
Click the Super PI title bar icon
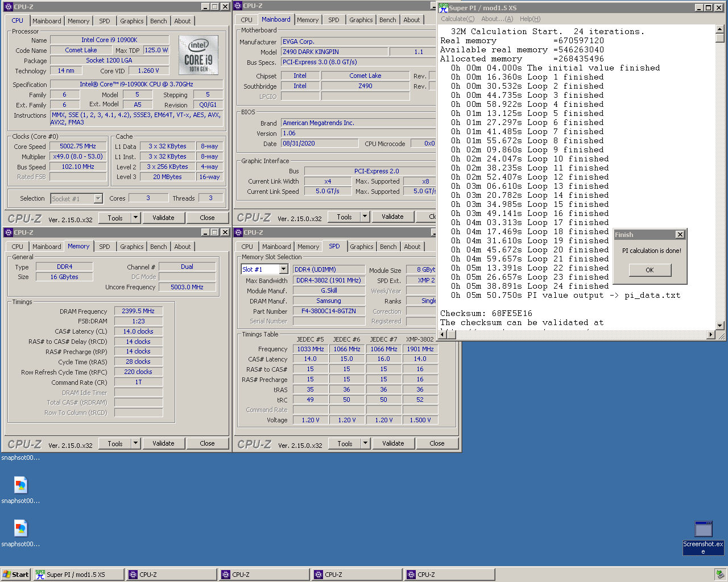coord(443,7)
